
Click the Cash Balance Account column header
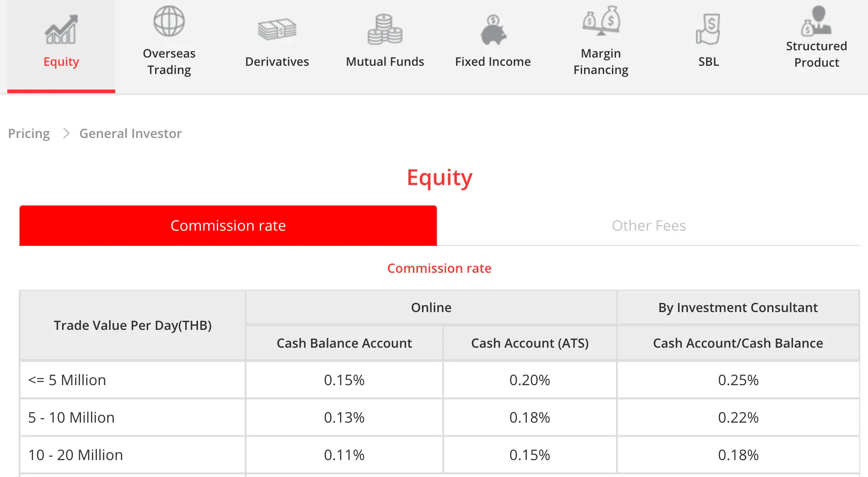[344, 343]
